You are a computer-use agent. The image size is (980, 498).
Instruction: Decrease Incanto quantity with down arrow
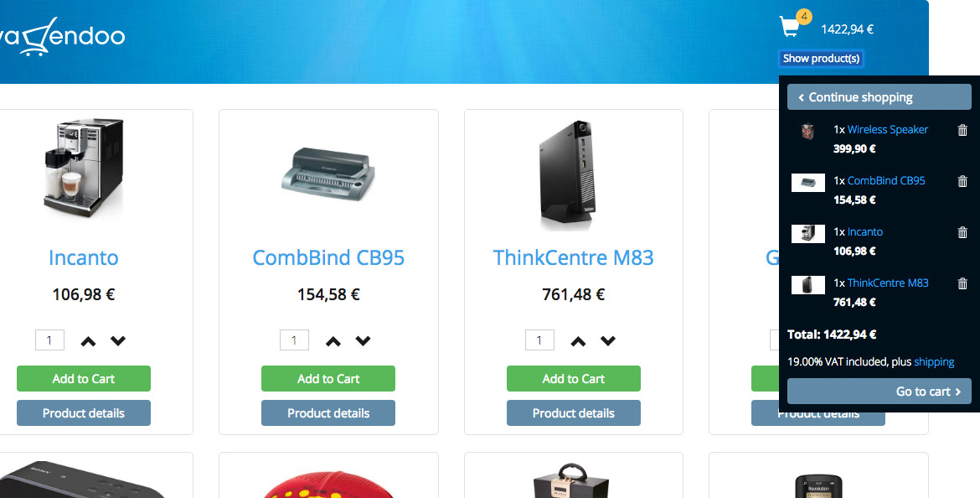tap(118, 341)
